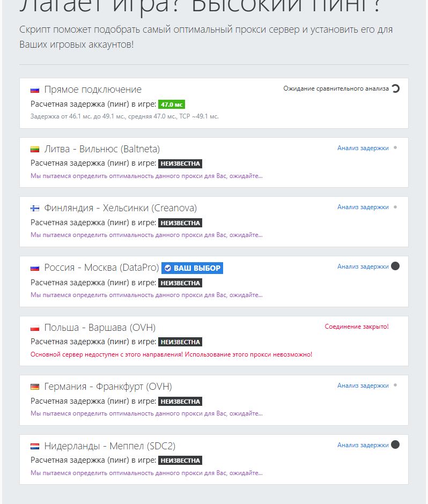Click Анализ задержки for the Lithuania proxy
The image size is (428, 504).
tap(363, 148)
